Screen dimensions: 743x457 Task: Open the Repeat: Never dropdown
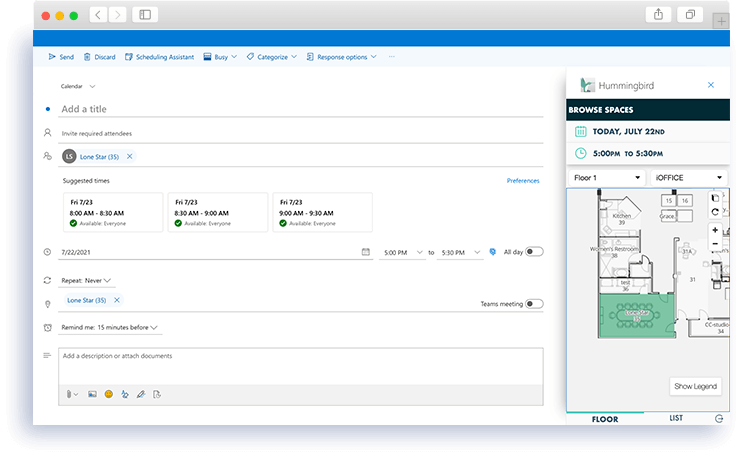[x=86, y=281]
